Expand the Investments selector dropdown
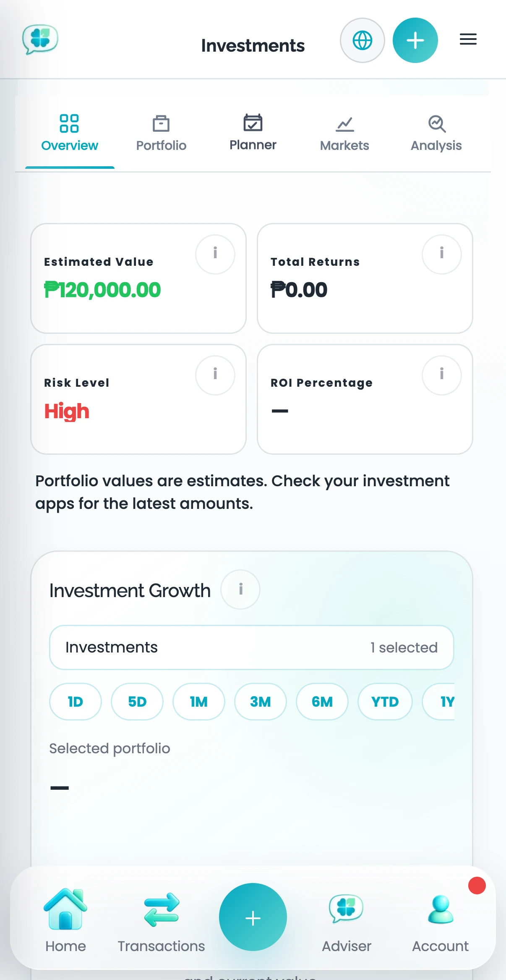The width and height of the screenshot is (506, 980). tap(252, 647)
